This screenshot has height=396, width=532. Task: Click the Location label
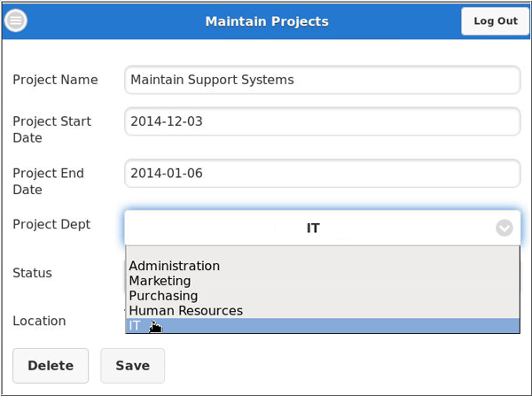(39, 321)
